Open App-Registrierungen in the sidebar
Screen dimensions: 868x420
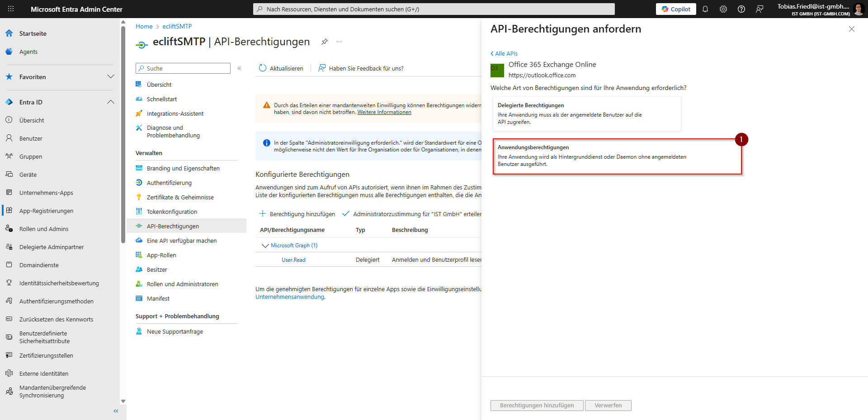46,211
